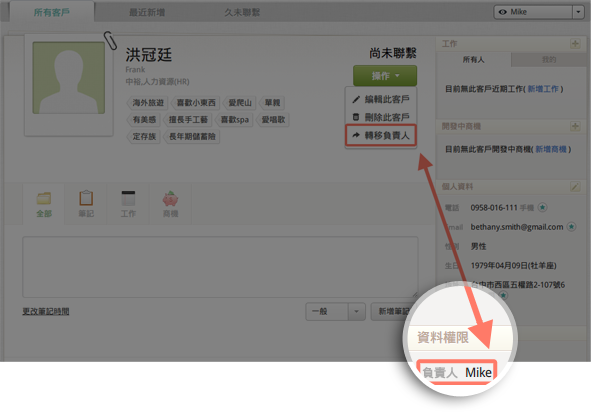Expand the Mike user dropdown arrow

[578, 12]
